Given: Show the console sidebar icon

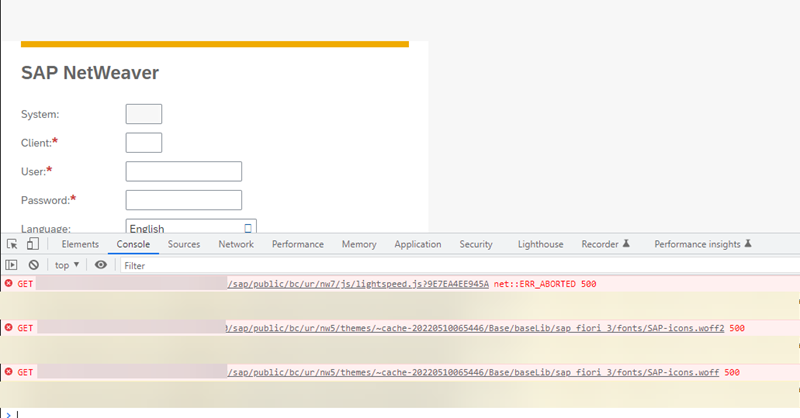Looking at the screenshot, I should pyautogui.click(x=11, y=265).
